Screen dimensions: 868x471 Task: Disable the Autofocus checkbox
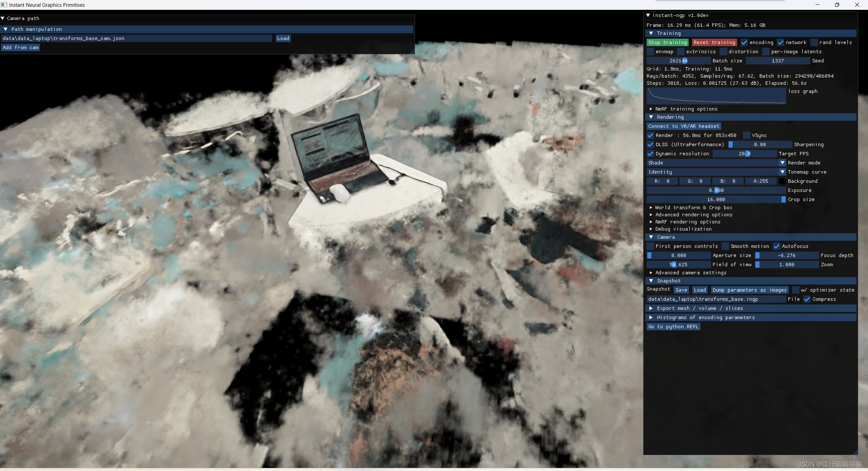(776, 246)
